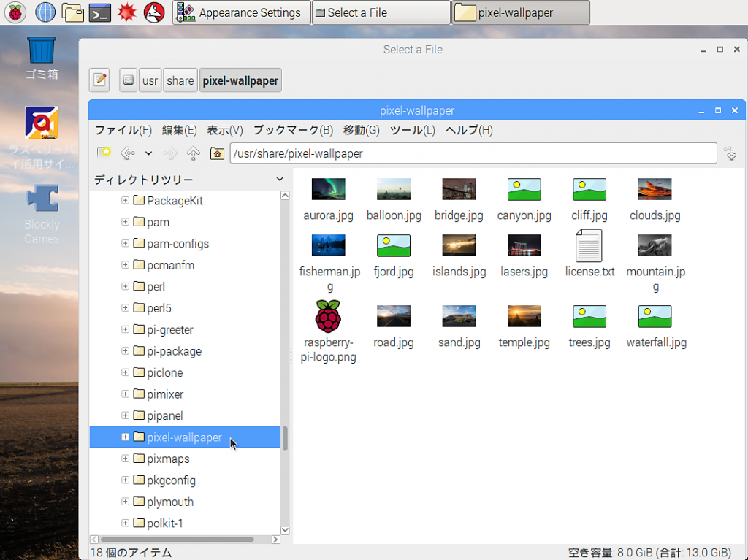
Task: Open a new tab using the leftmost toolbar icon
Action: pos(103,153)
